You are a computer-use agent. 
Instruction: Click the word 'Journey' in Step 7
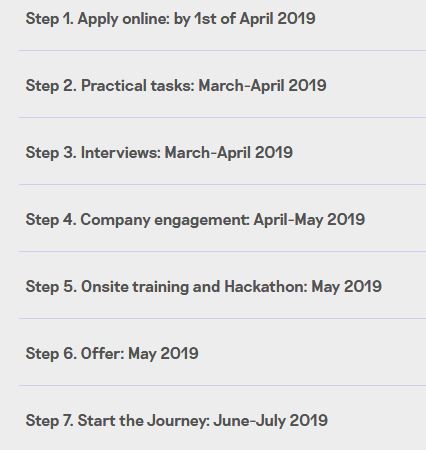178,420
